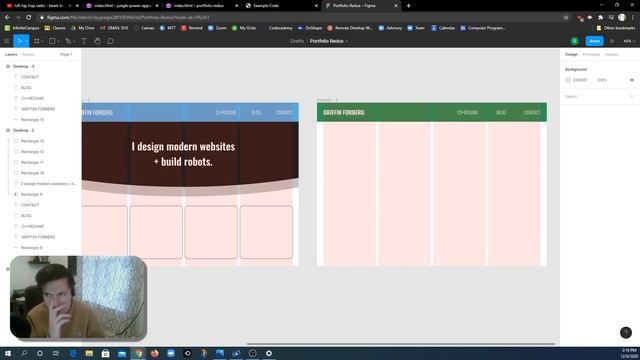Image resolution: width=640 pixels, height=360 pixels.
Task: Bookmark this page with the star icon
Action: tap(566, 18)
